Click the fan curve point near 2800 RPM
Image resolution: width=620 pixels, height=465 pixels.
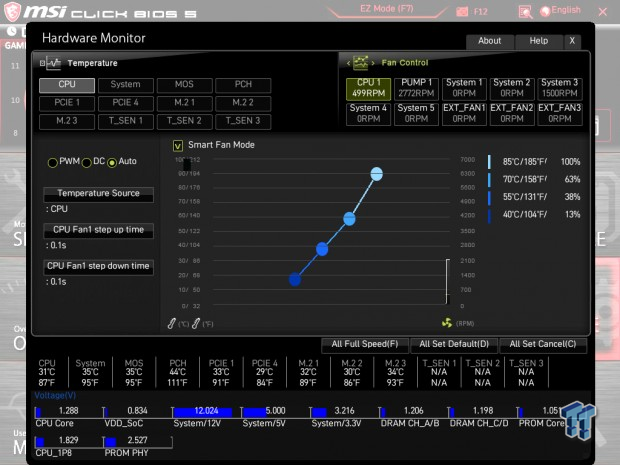click(x=322, y=249)
